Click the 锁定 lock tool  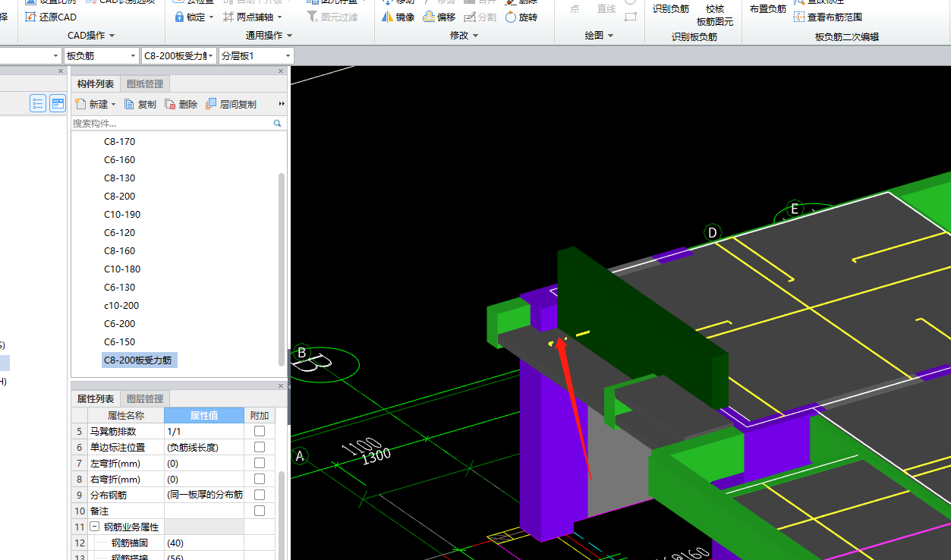pos(194,17)
